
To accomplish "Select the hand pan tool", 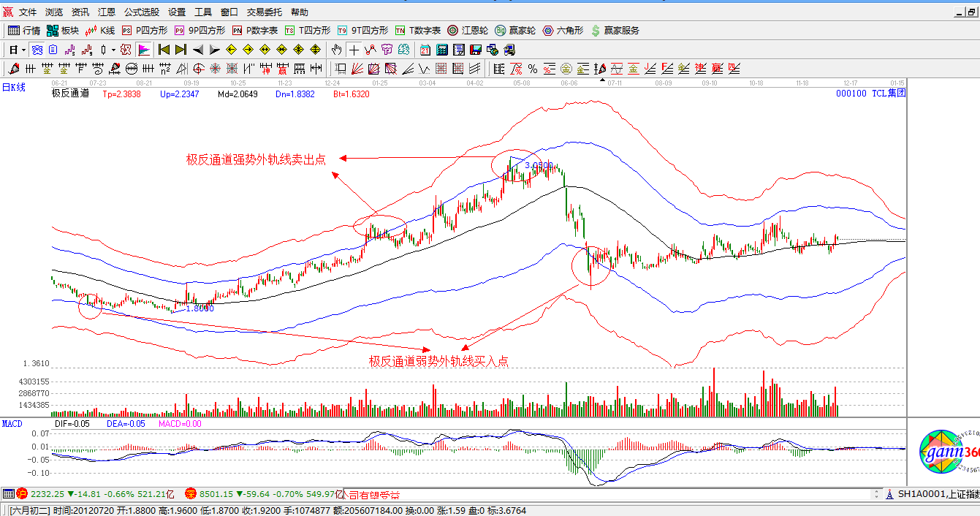I will point(335,50).
